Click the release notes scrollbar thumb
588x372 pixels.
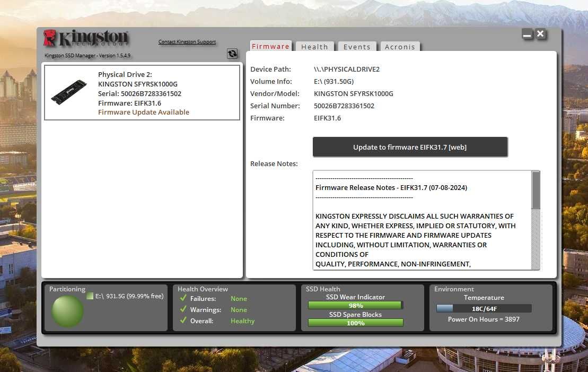click(x=536, y=191)
